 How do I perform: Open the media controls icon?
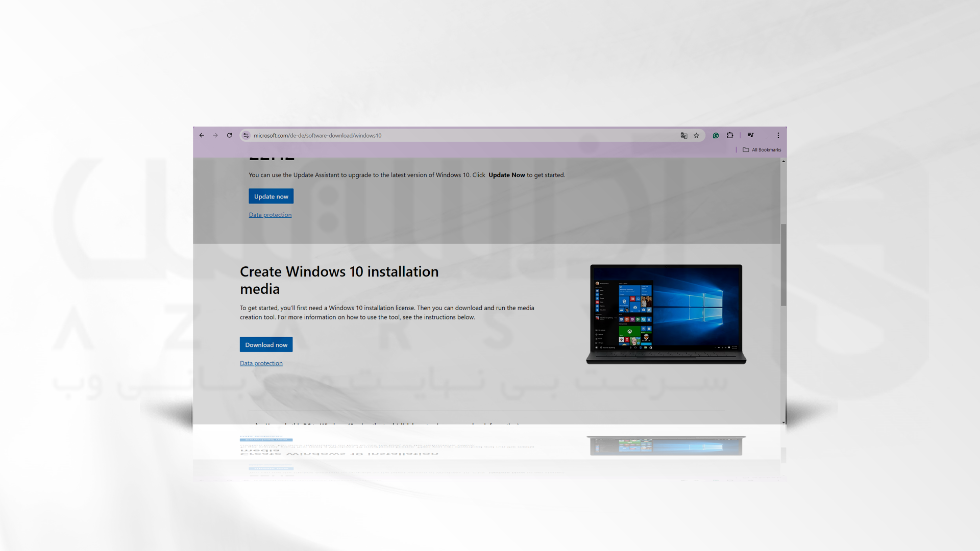click(x=750, y=135)
